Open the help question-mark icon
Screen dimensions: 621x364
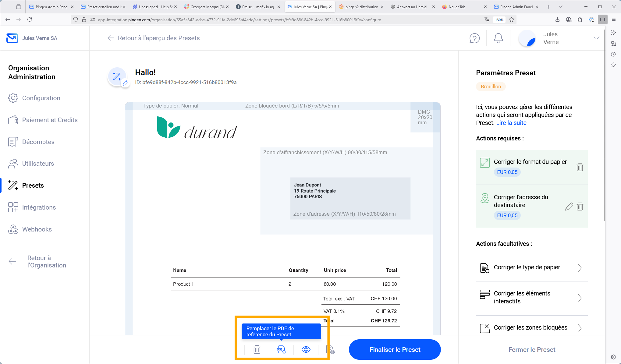[x=474, y=38]
